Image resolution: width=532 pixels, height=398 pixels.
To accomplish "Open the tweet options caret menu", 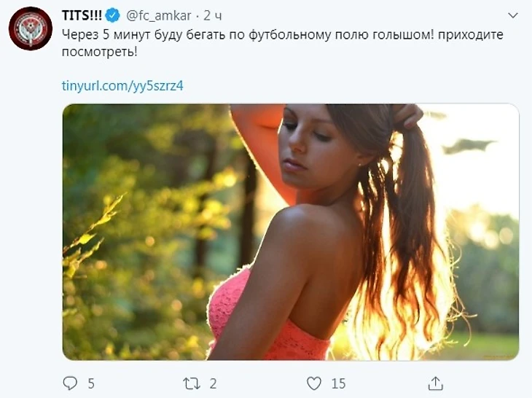I will 514,15.
